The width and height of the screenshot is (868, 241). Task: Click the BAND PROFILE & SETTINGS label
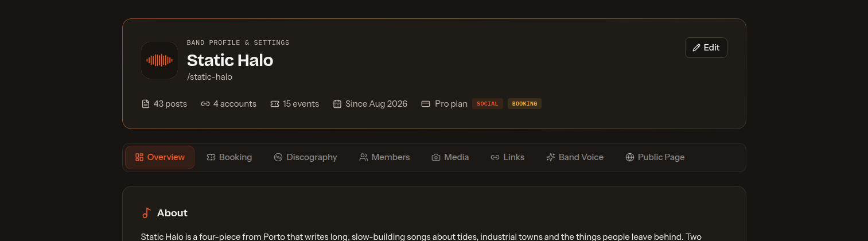238,42
